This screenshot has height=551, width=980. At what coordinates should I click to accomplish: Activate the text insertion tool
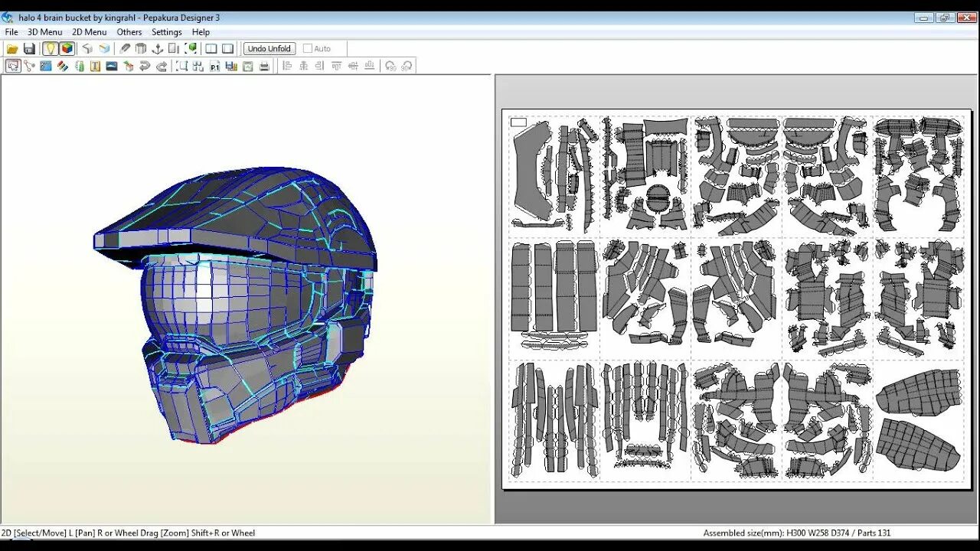click(x=95, y=66)
